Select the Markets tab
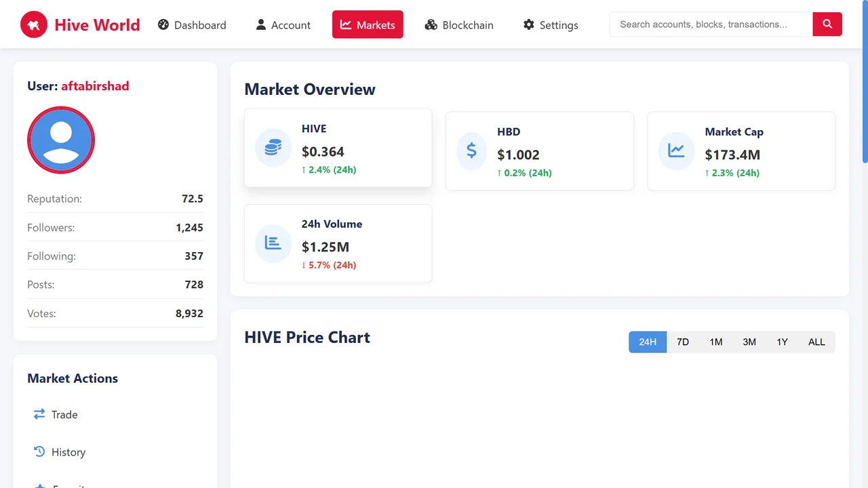The image size is (868, 488). [368, 24]
